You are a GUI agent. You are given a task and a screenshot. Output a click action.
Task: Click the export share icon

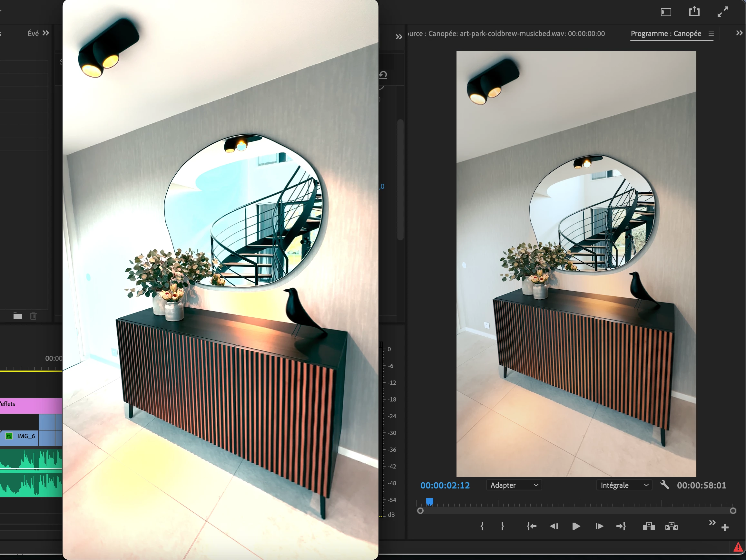[694, 12]
